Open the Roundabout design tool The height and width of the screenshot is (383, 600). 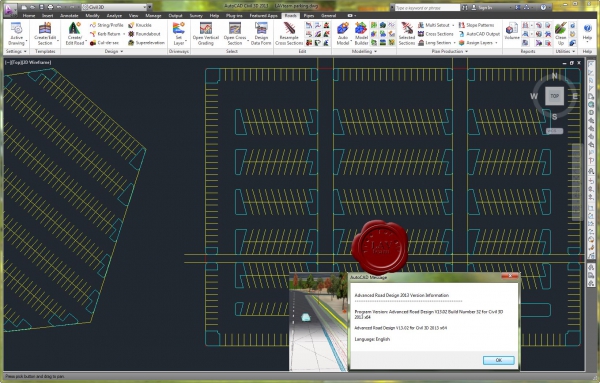pos(144,34)
